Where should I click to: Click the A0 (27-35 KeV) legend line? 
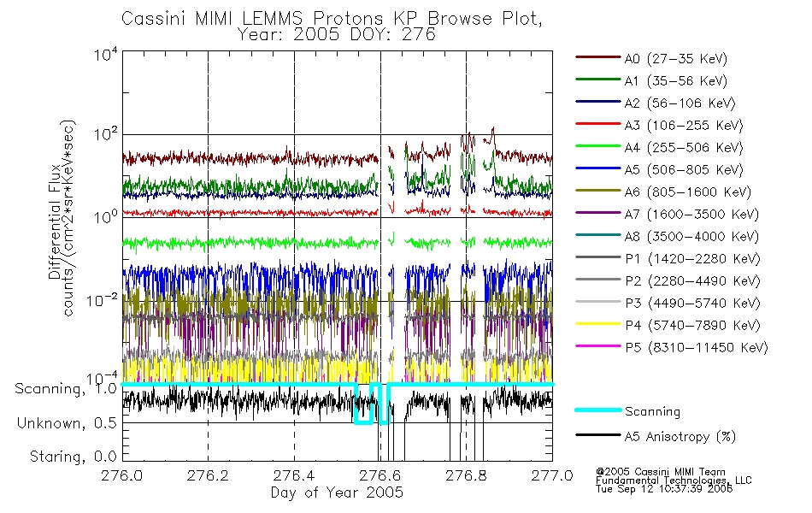(x=598, y=57)
